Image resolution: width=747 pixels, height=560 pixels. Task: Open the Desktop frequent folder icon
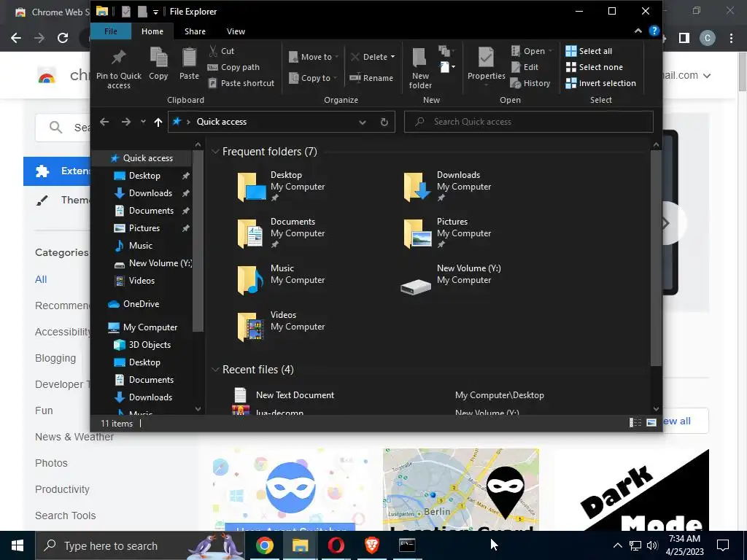pyautogui.click(x=251, y=187)
